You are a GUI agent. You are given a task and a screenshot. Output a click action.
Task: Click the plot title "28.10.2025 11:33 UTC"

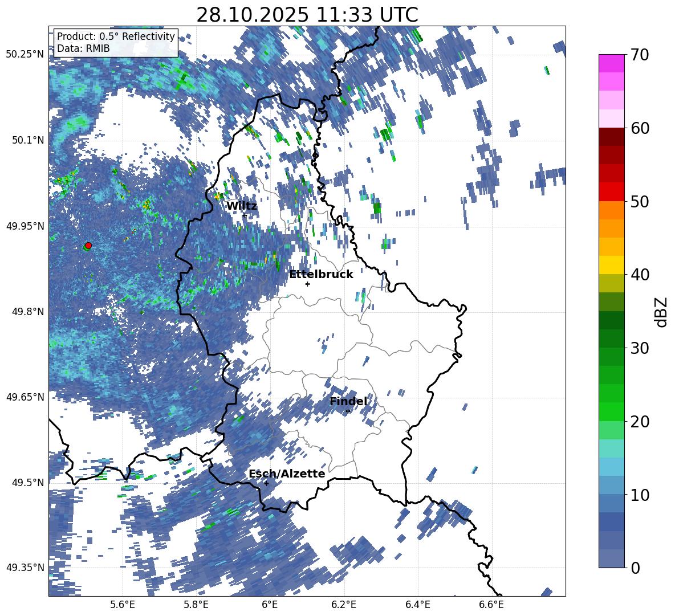pyautogui.click(x=307, y=15)
